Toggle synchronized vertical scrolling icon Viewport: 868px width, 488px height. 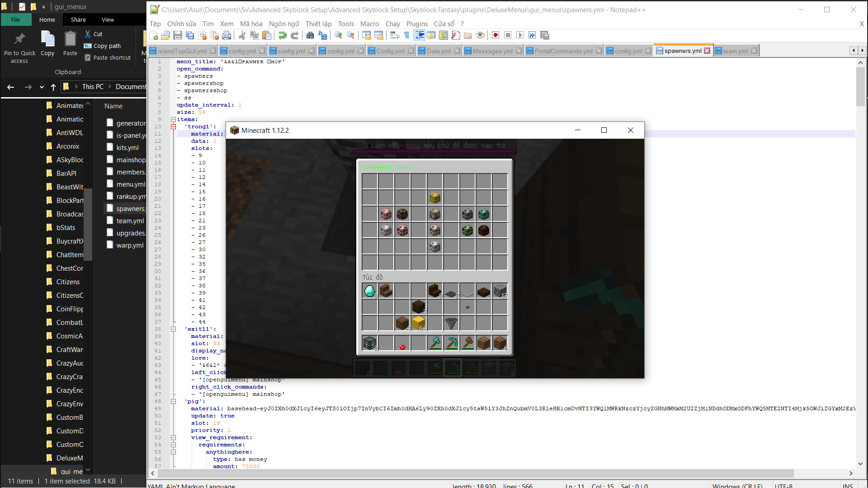point(367,35)
